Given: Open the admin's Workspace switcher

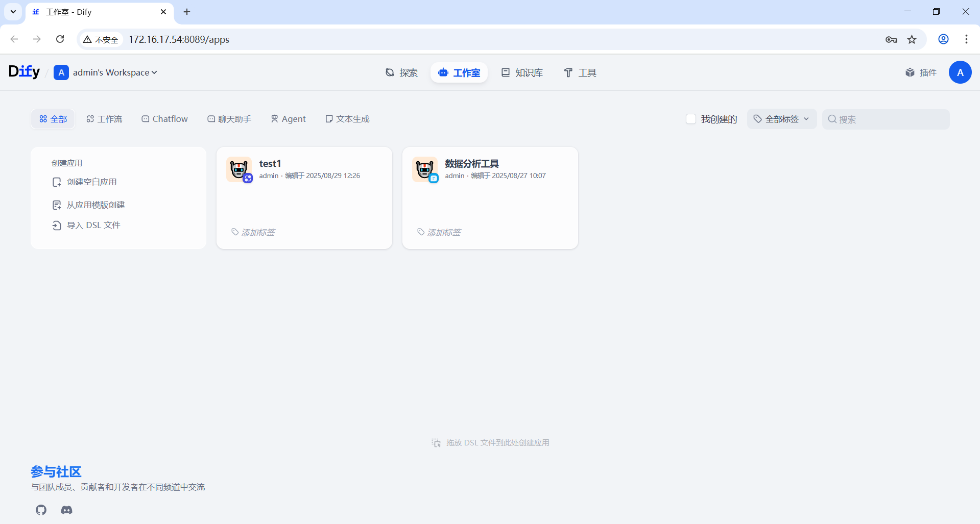Looking at the screenshot, I should click(106, 72).
